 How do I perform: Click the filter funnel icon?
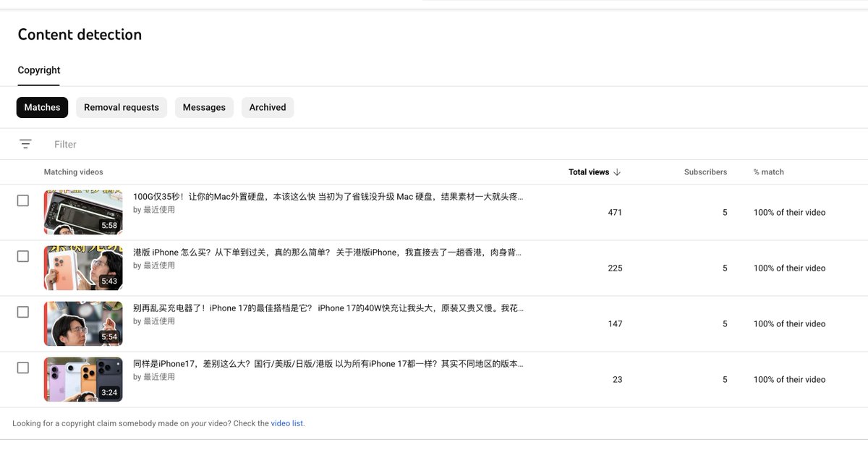point(25,143)
